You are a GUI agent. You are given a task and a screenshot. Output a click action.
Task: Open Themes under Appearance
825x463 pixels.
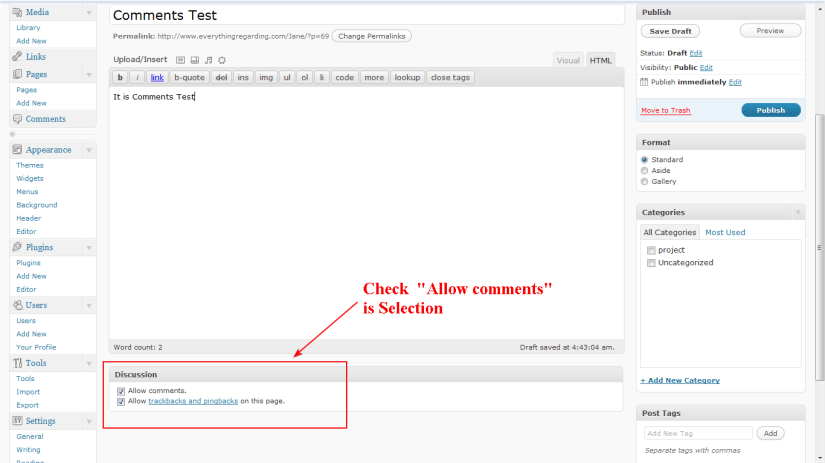coord(30,165)
